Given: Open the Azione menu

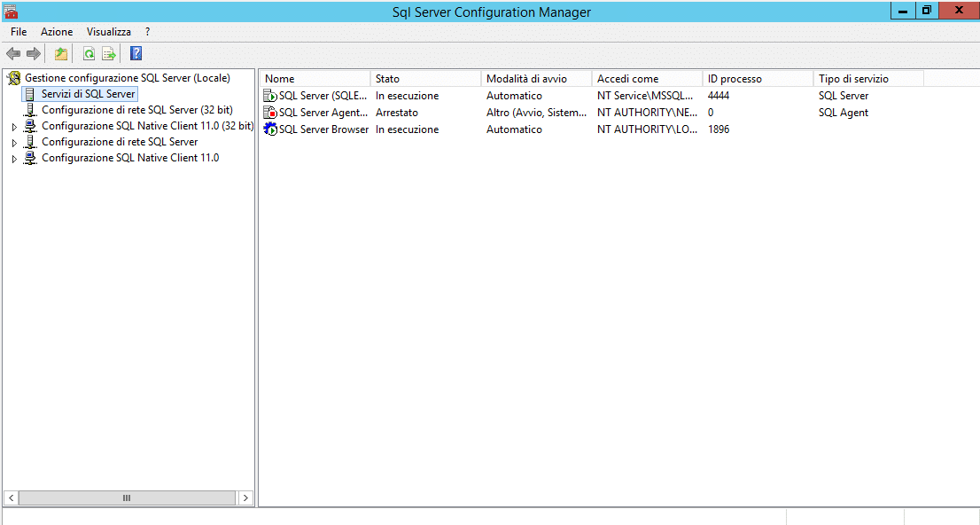Looking at the screenshot, I should point(57,32).
